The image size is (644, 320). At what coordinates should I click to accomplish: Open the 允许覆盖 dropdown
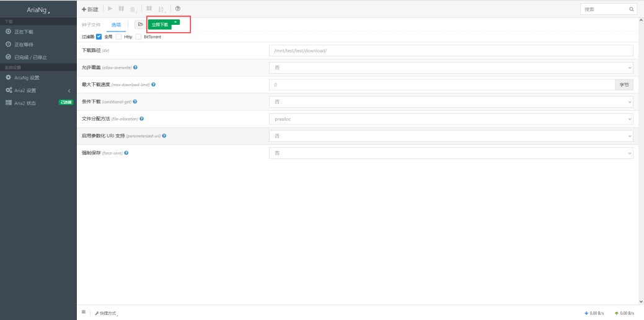(x=451, y=67)
